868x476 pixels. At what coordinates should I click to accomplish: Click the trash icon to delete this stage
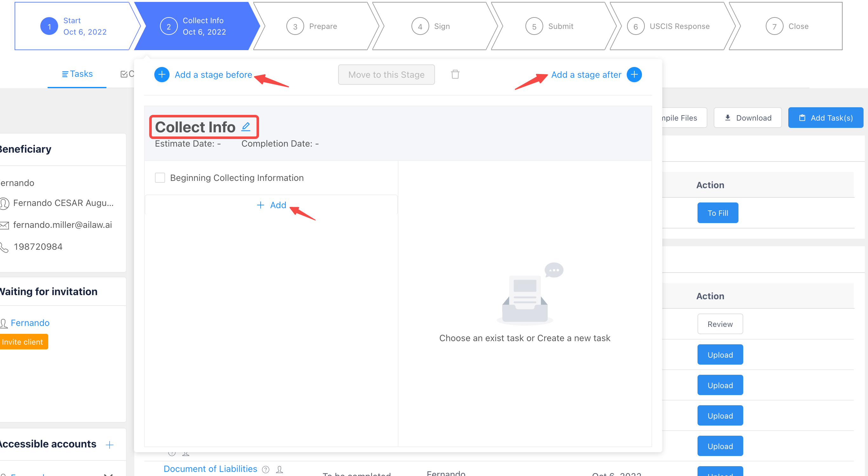(x=455, y=74)
